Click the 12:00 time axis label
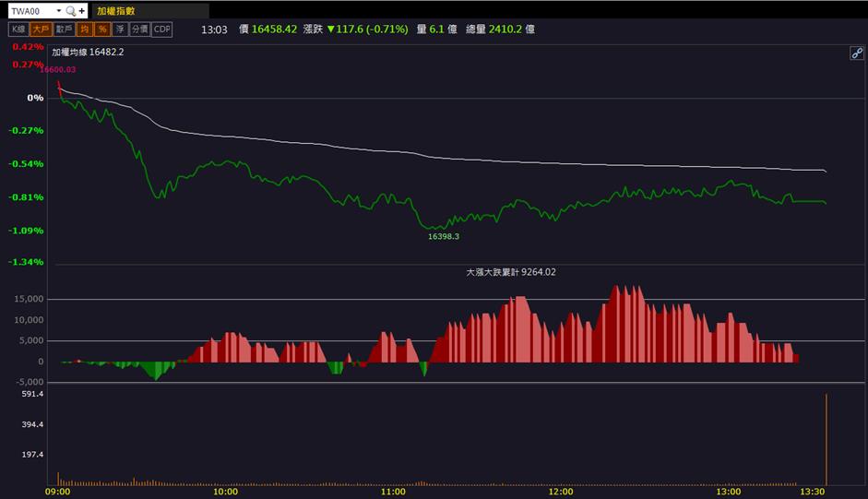Viewport: 868px width, 499px height. coord(561,492)
